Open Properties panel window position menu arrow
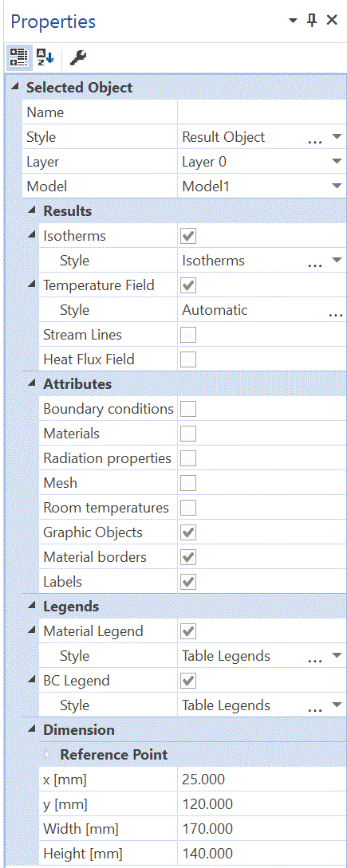Image resolution: width=347 pixels, height=868 pixels. 294,21
